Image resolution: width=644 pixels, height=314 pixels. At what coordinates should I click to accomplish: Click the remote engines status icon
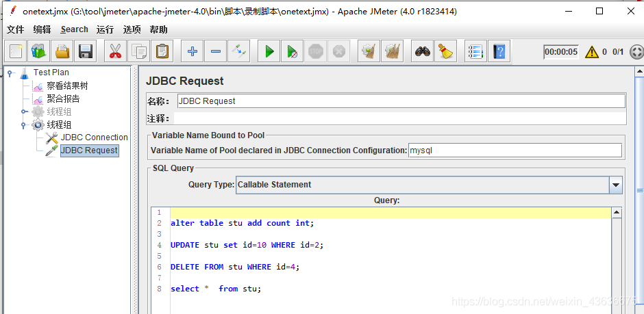[x=636, y=52]
